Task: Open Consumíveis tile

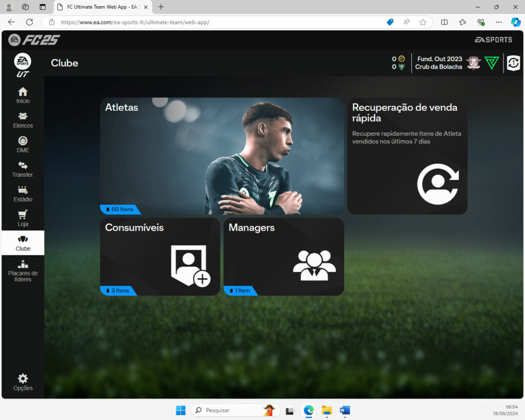Action: tap(159, 256)
